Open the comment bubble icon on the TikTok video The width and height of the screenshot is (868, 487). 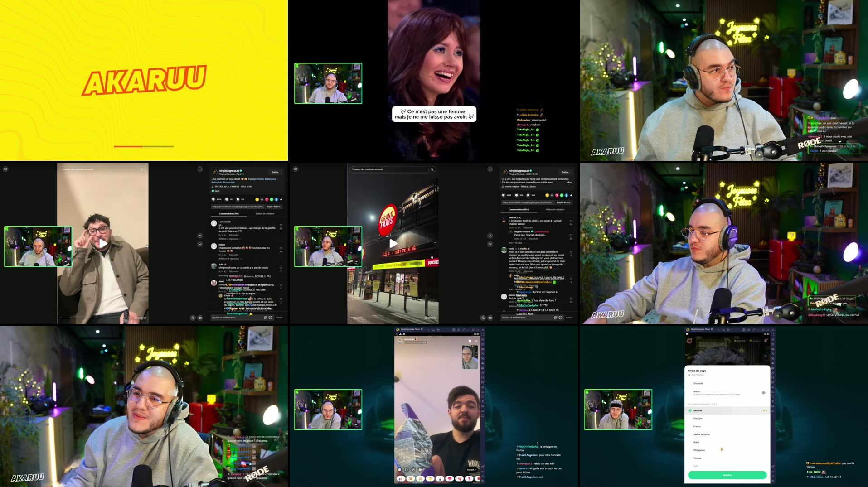[x=227, y=199]
